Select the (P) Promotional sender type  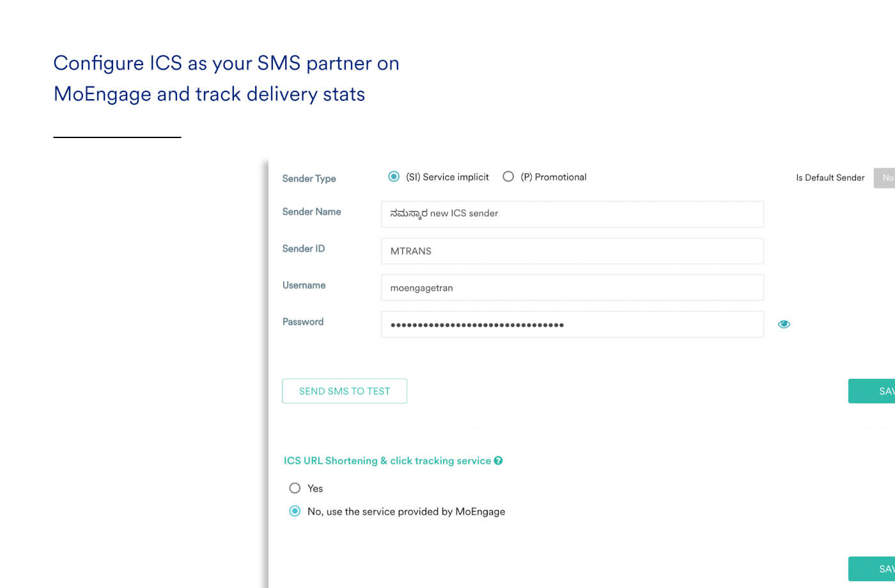[x=508, y=176]
